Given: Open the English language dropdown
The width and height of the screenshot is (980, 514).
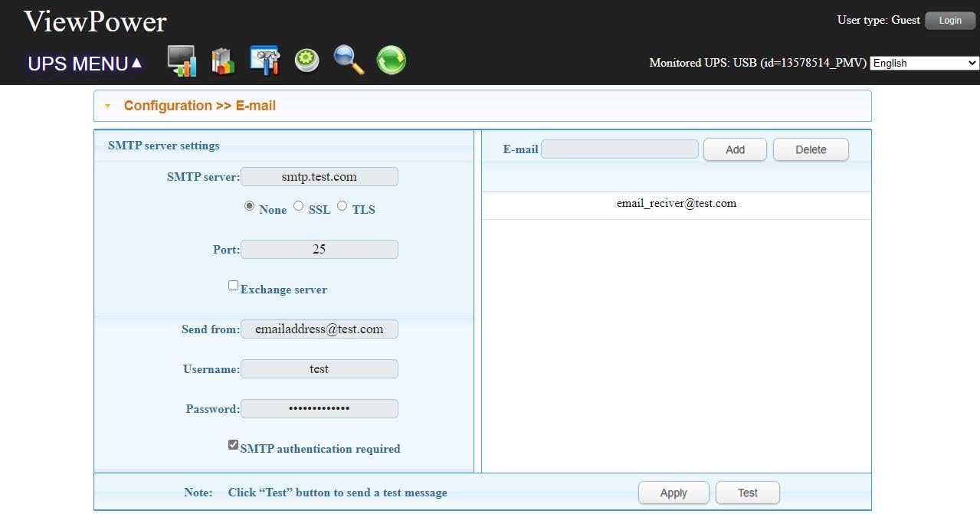Looking at the screenshot, I should [x=925, y=63].
